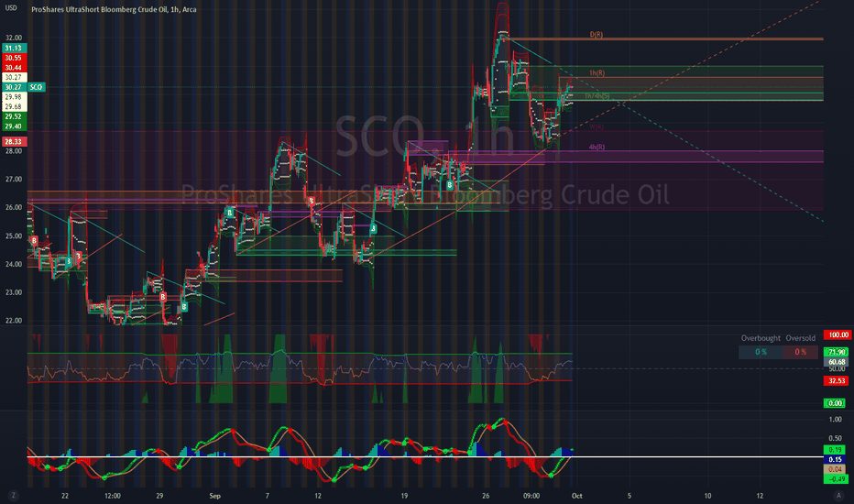Click the Z timezone button at chart corner
The width and height of the screenshot is (854, 504).
pos(13,495)
